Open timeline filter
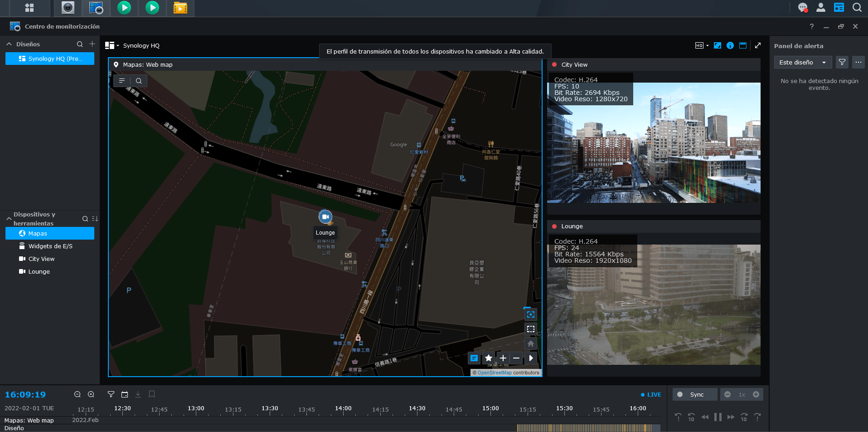Screen dimensions: 868x432 click(x=111, y=394)
